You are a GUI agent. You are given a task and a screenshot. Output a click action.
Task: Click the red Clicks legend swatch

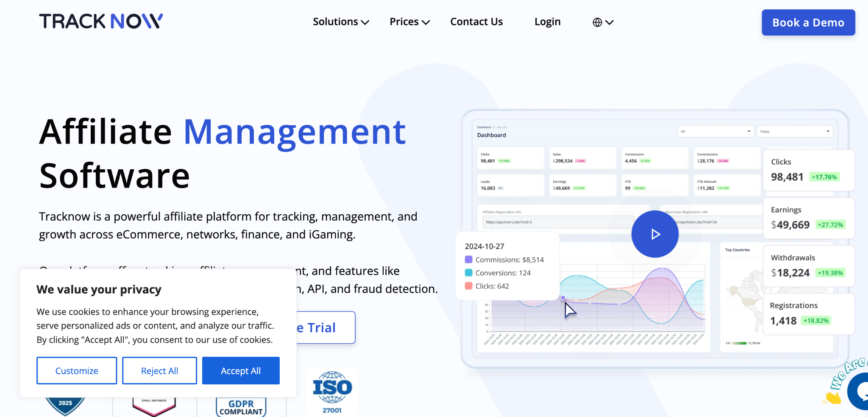[x=469, y=286]
